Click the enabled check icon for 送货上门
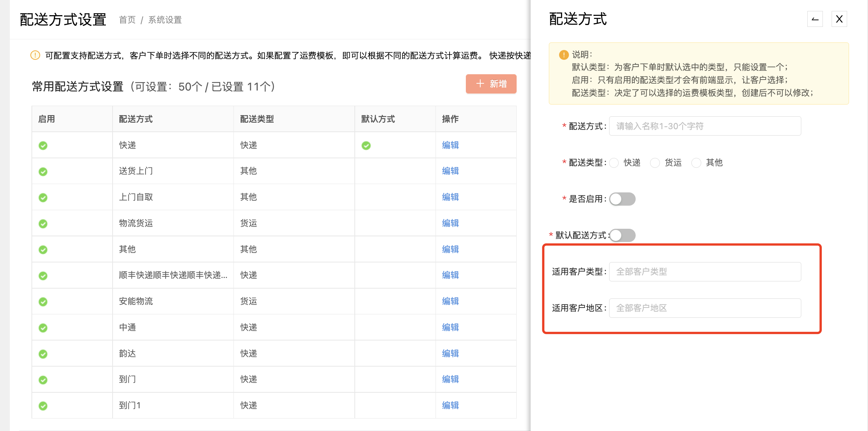This screenshot has height=431, width=868. (x=43, y=172)
